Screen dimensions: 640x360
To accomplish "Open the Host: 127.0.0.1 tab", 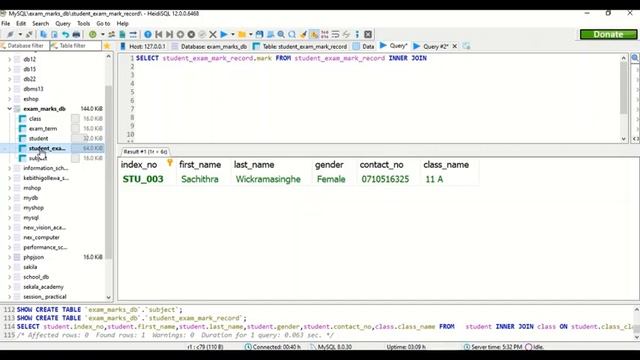I will click(143, 46).
